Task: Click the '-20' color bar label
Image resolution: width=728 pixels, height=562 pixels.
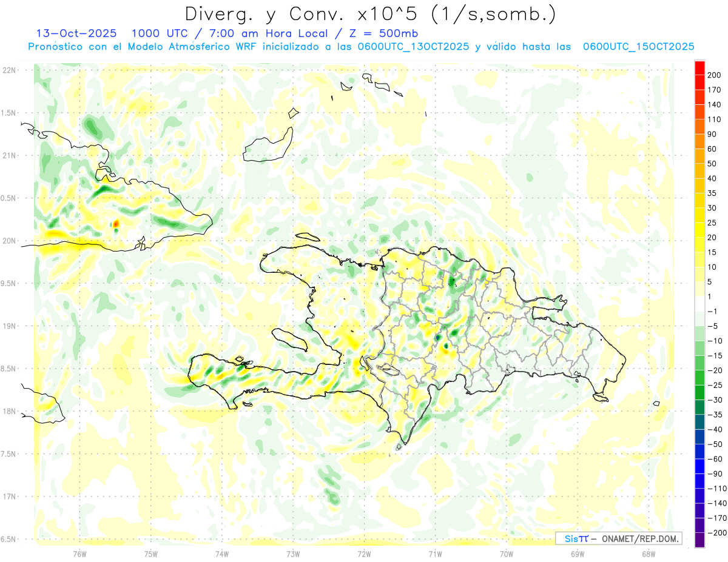Action: point(716,370)
